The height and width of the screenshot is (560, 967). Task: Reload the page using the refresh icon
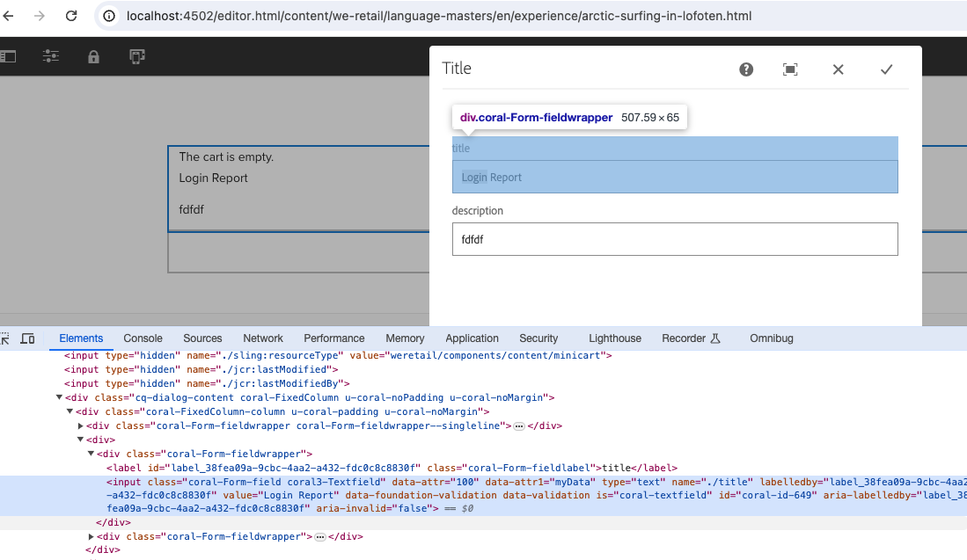click(x=70, y=15)
